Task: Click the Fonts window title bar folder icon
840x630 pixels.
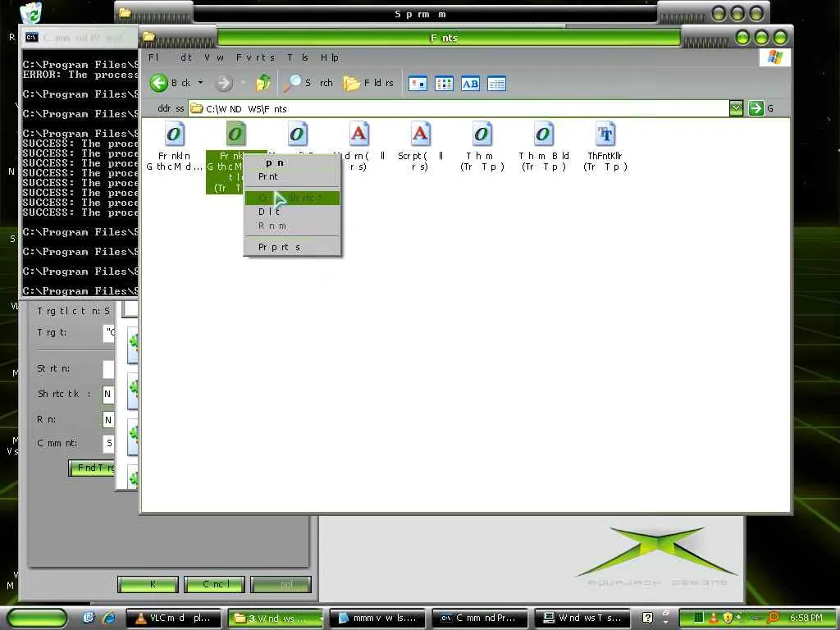Action: 149,37
